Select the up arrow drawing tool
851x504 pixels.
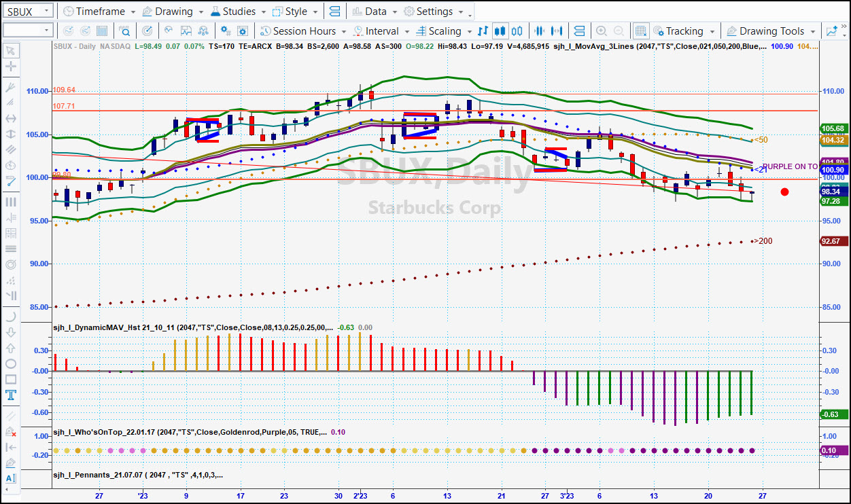pyautogui.click(x=11, y=348)
